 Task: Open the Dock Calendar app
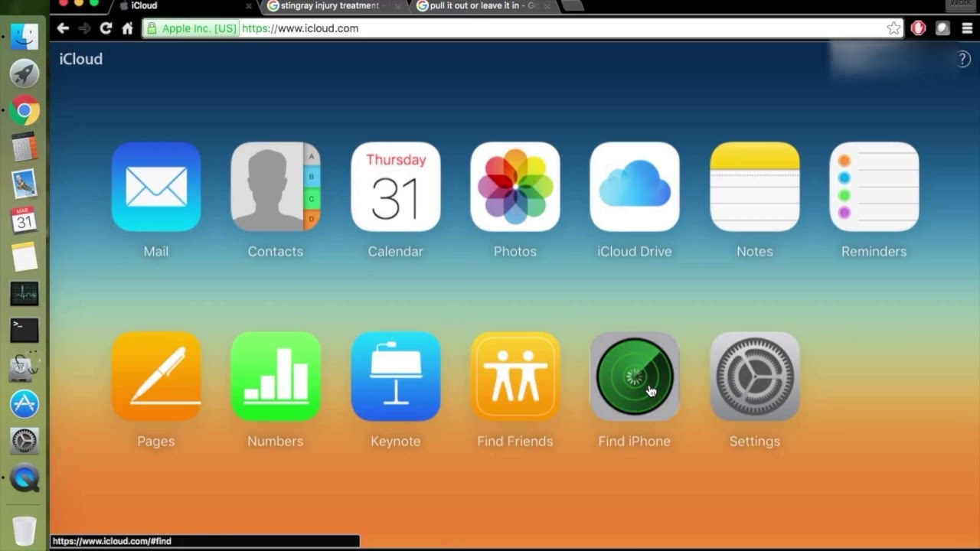click(x=24, y=220)
